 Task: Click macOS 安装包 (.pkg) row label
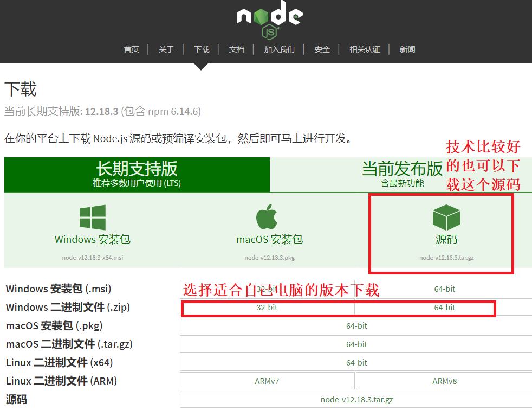tap(54, 326)
